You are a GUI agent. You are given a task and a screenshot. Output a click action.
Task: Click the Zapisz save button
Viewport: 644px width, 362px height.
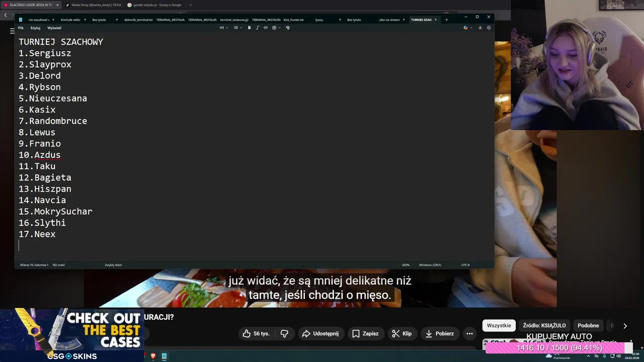point(365,333)
